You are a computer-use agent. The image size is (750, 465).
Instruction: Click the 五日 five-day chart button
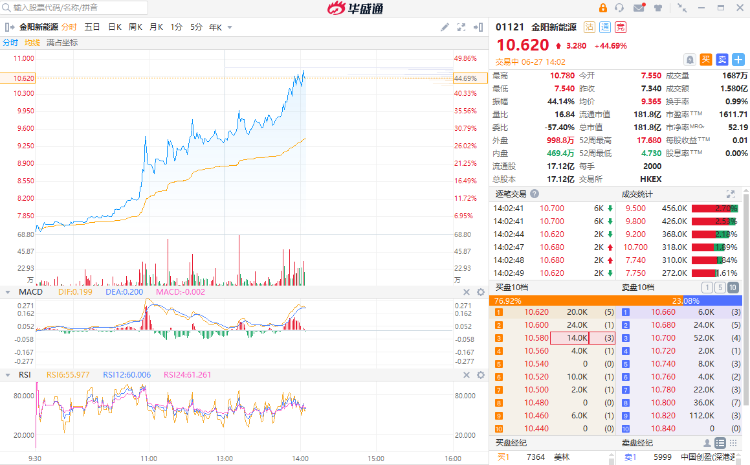coord(92,27)
